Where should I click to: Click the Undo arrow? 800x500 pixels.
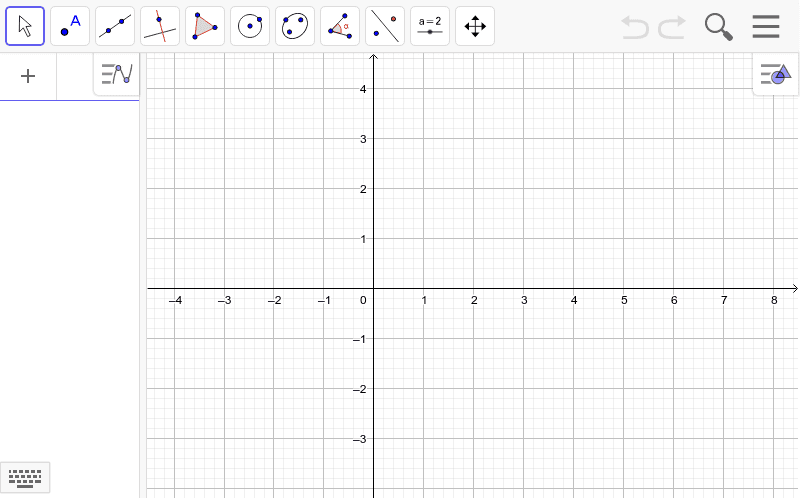point(635,27)
